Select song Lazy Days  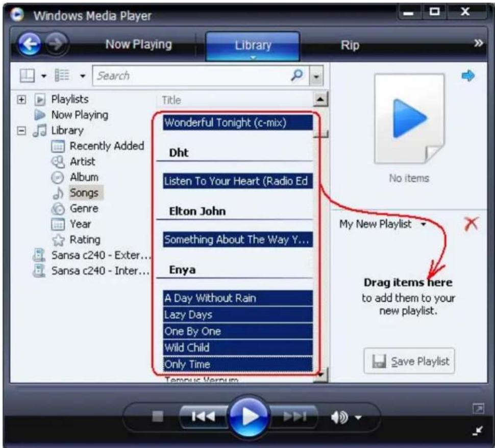coord(238,315)
